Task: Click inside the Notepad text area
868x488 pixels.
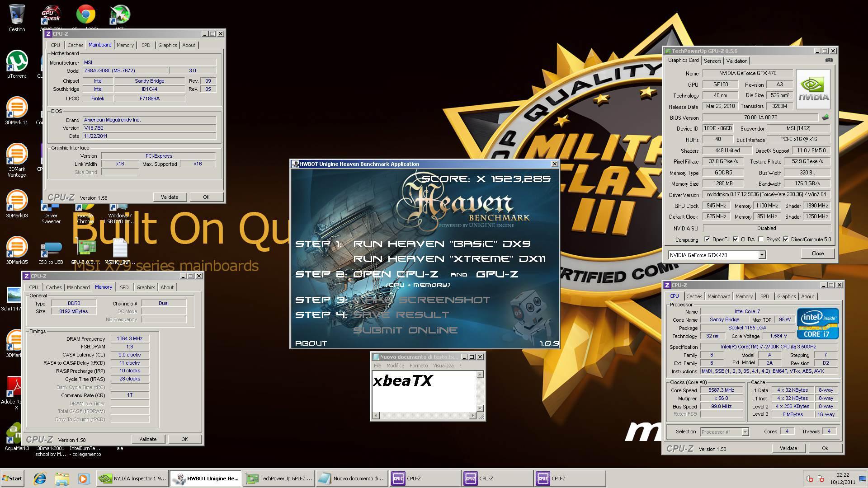Action: coord(425,392)
